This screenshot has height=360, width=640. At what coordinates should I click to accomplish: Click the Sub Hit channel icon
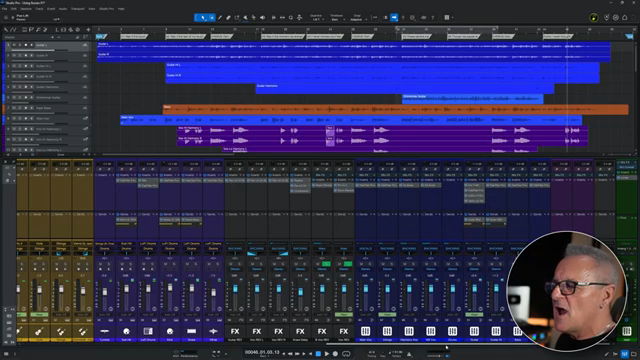coord(126,331)
